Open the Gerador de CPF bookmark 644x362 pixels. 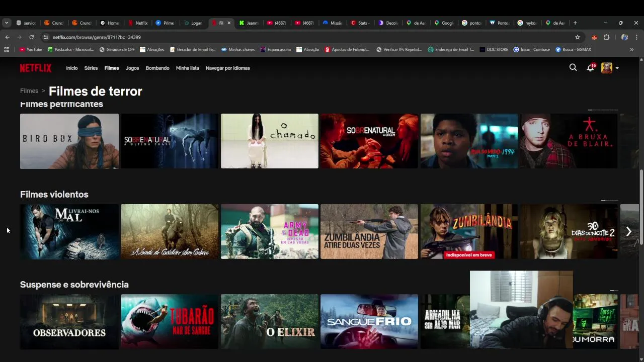[x=117, y=49]
